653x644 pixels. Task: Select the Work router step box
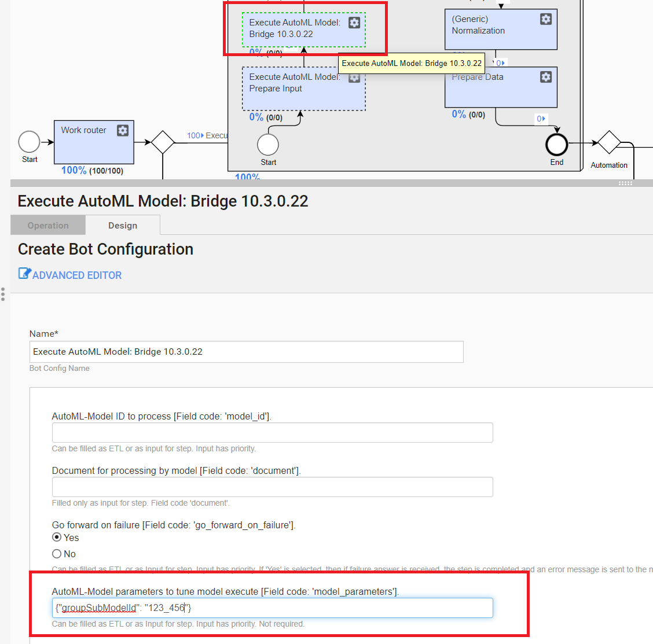click(94, 142)
